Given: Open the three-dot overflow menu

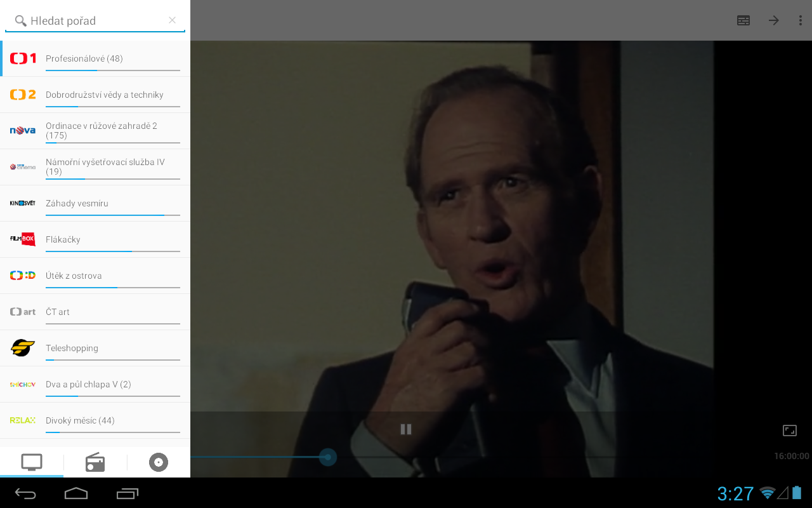Looking at the screenshot, I should 800,20.
